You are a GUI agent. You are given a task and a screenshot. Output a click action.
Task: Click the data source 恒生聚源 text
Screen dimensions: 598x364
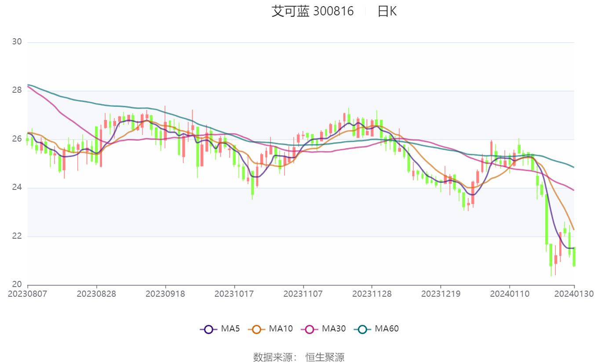325,357
